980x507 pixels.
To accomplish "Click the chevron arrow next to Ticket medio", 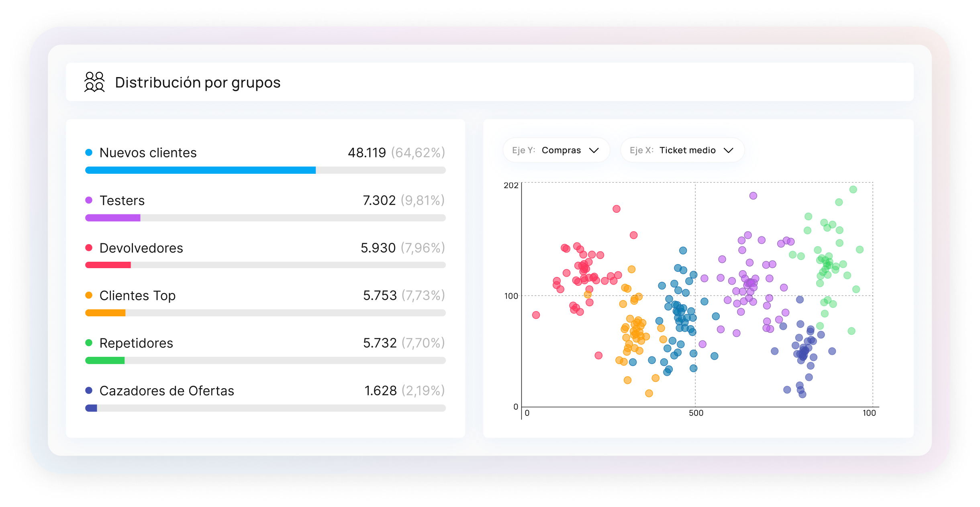I will click(x=728, y=151).
